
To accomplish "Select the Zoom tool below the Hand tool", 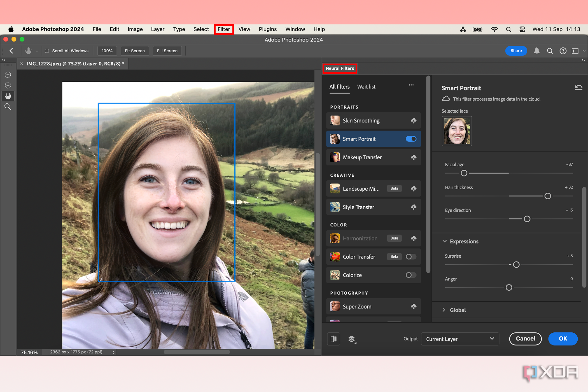I will [x=8, y=106].
